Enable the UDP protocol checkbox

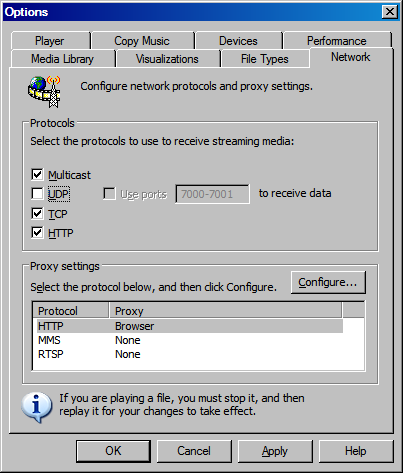coord(37,193)
